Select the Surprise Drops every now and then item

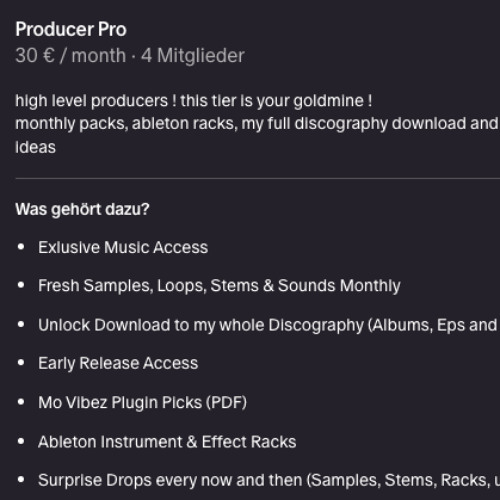(x=269, y=481)
